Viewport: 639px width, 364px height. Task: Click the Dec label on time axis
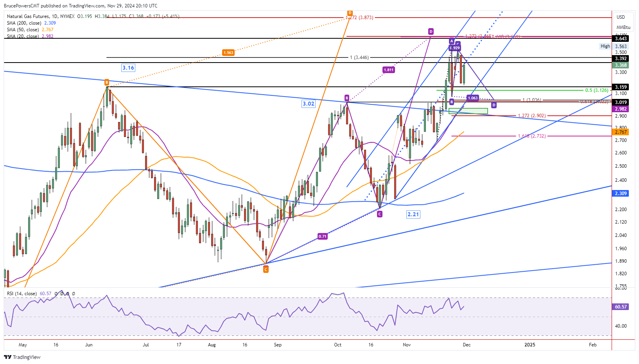[x=467, y=345]
